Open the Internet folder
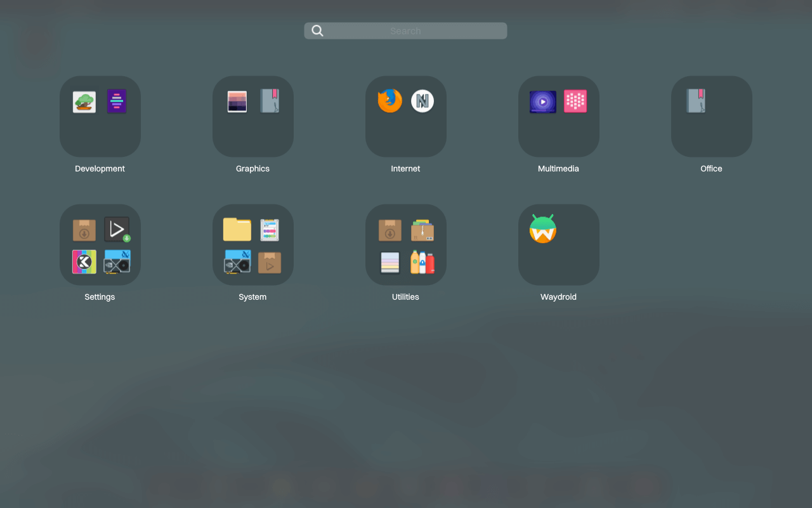 (x=405, y=116)
